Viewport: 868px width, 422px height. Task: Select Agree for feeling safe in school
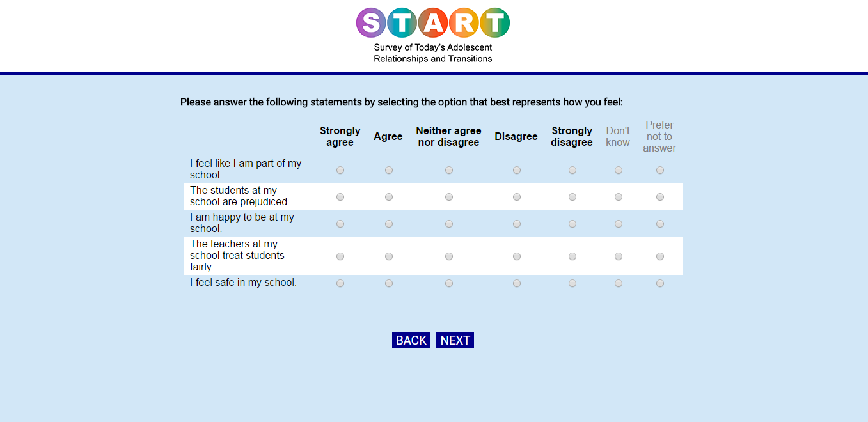click(x=389, y=283)
